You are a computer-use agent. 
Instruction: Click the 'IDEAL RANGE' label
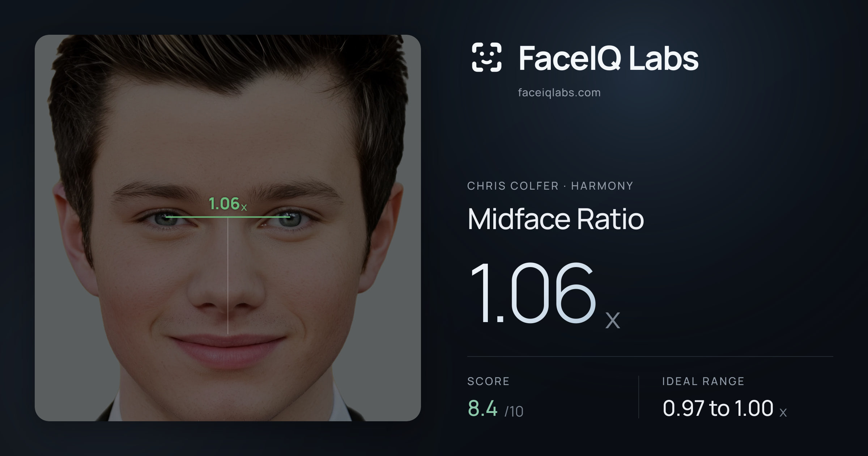(x=703, y=381)
